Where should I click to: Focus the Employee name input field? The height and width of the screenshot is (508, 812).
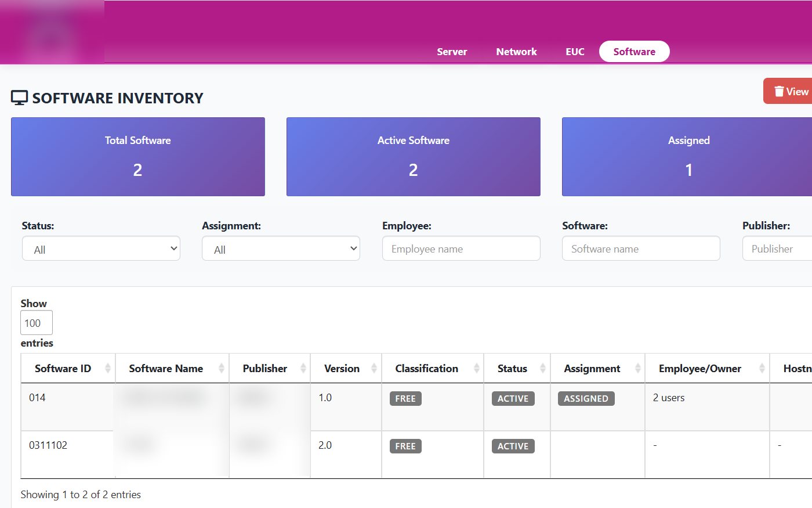(461, 248)
